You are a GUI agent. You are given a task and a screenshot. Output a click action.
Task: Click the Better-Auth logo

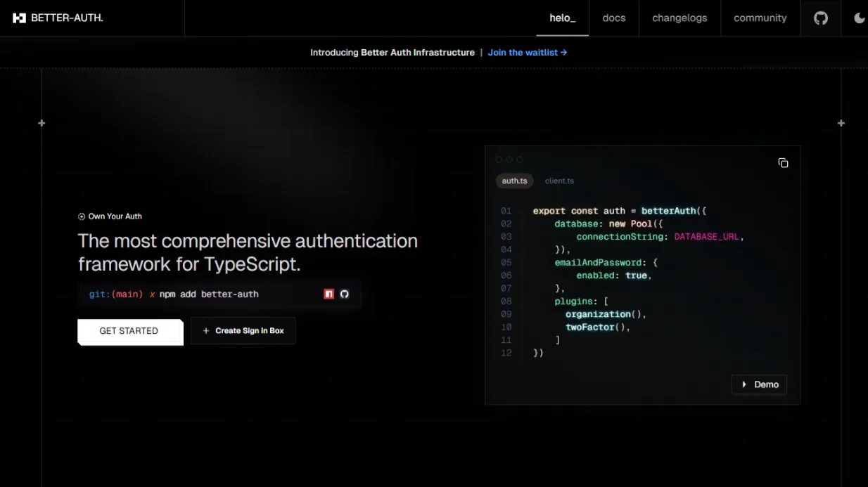coord(58,18)
